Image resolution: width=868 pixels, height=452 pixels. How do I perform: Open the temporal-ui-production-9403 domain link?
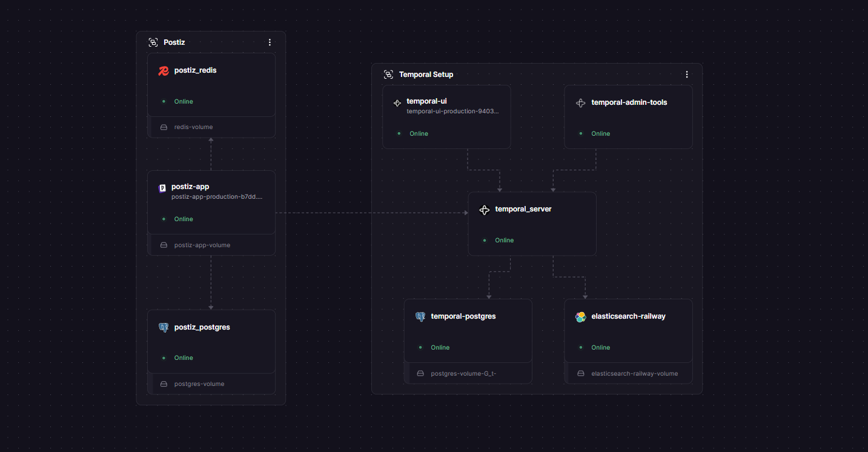452,111
